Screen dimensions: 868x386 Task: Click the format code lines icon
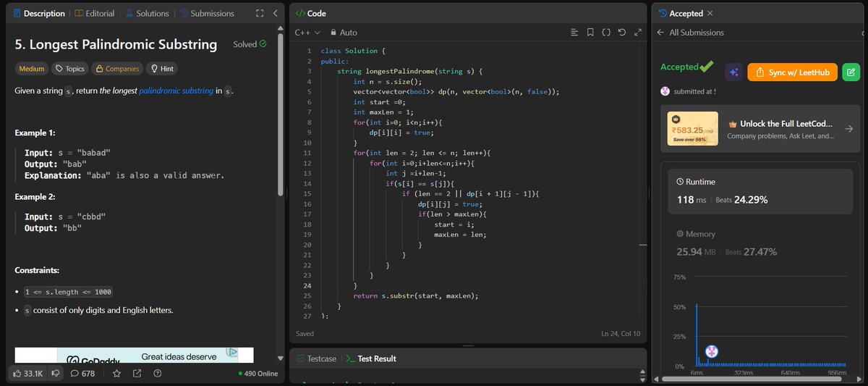pos(574,33)
